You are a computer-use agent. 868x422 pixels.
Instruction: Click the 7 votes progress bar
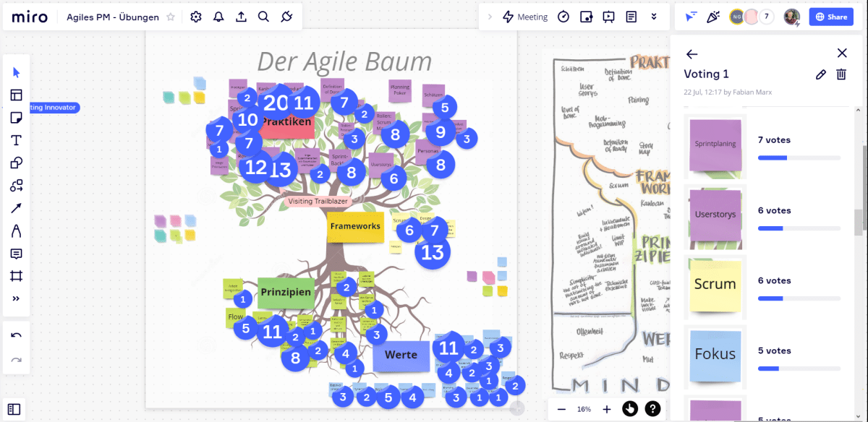click(x=799, y=158)
